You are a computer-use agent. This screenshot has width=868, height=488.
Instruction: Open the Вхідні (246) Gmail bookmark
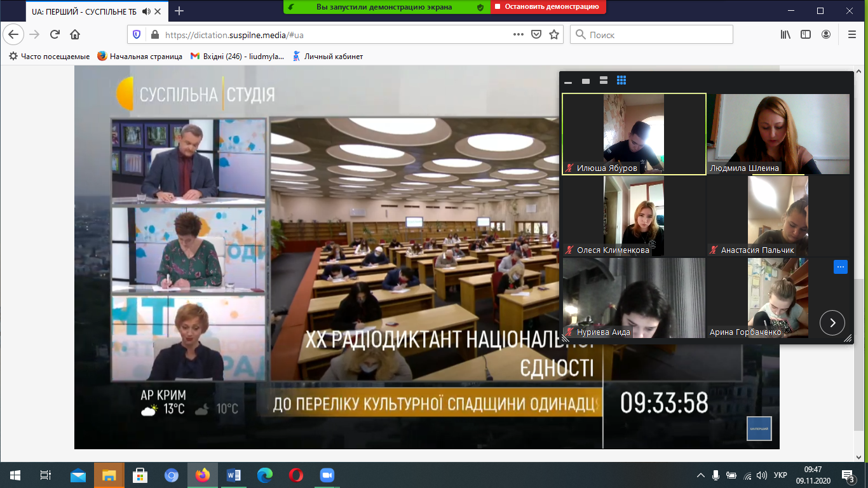(x=237, y=57)
